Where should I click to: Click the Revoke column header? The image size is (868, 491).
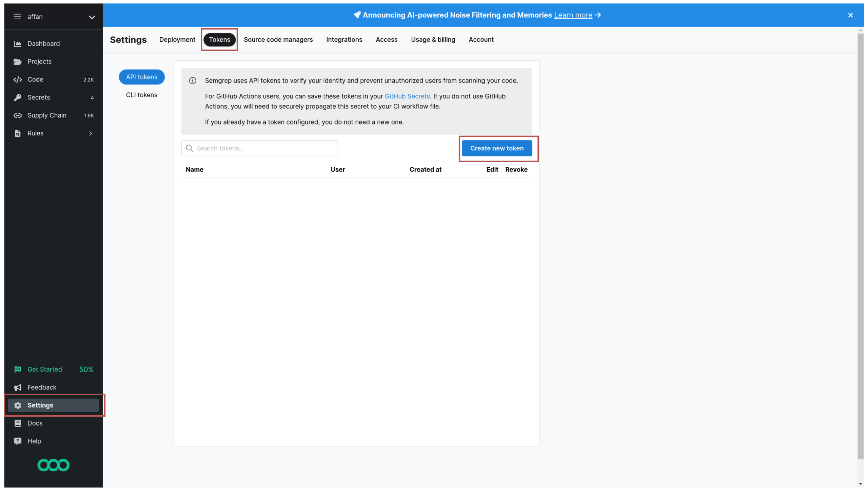coord(516,170)
